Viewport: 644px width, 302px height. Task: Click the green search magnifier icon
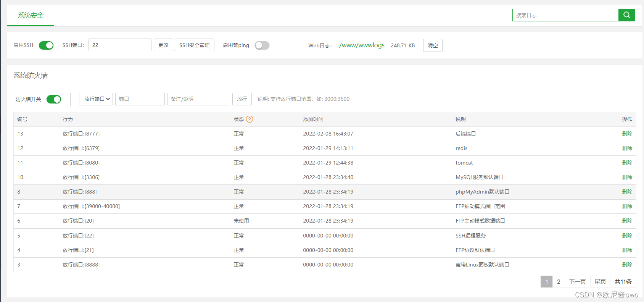(x=626, y=15)
